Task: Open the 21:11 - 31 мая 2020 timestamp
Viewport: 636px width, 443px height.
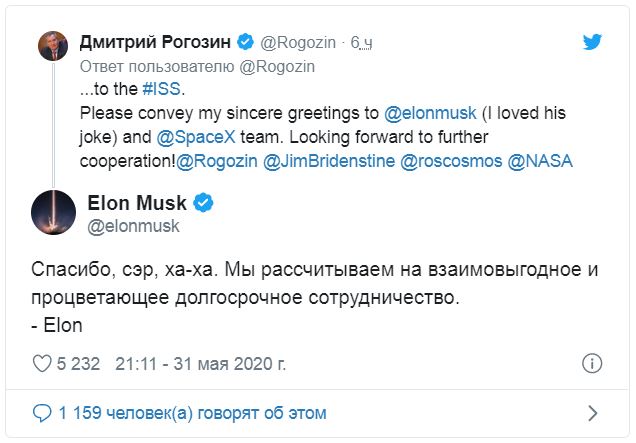Action: pyautogui.click(x=200, y=364)
